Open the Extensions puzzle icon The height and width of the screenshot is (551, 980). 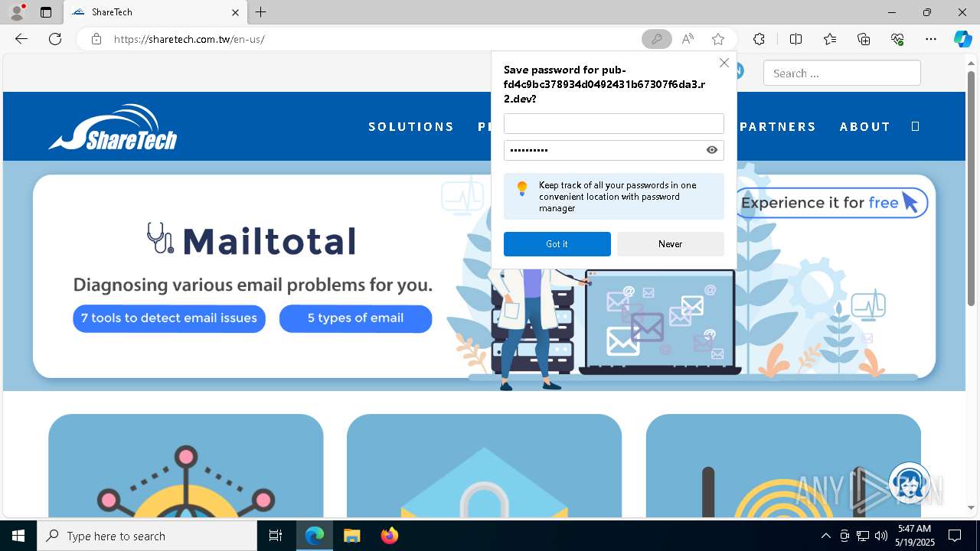point(759,39)
